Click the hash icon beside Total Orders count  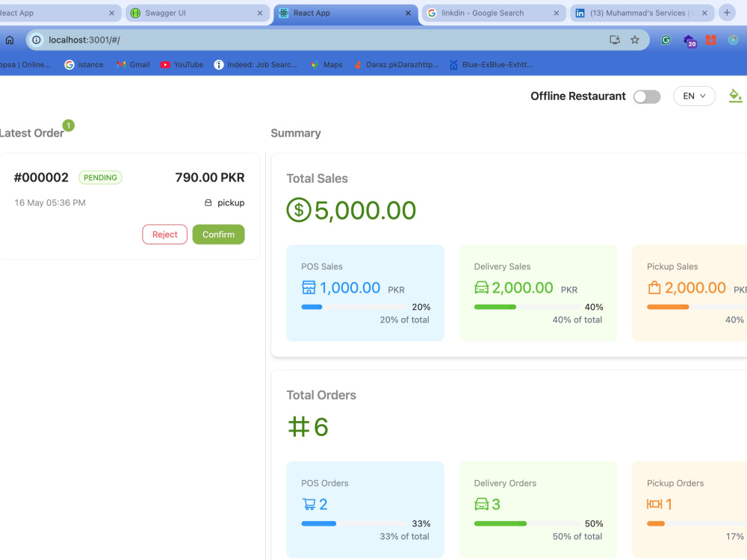[x=299, y=426]
